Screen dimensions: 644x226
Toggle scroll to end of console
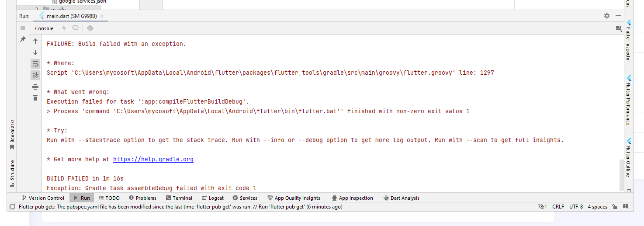(35, 75)
